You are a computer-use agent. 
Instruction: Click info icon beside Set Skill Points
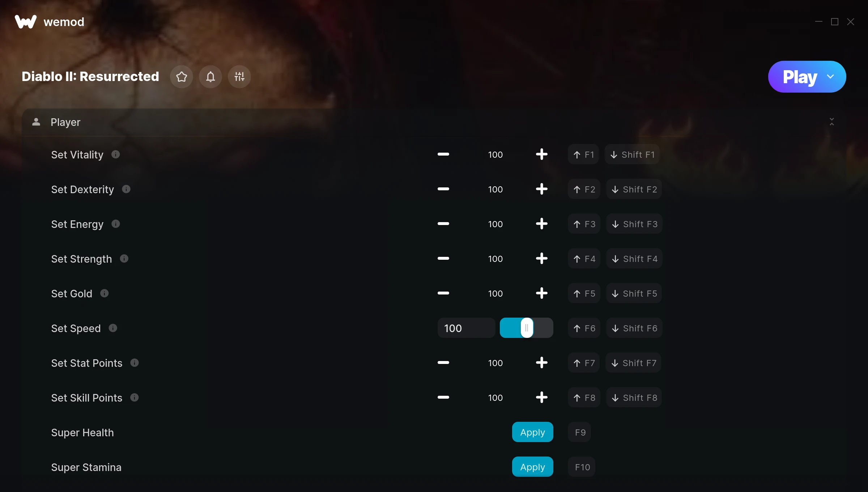[135, 398]
